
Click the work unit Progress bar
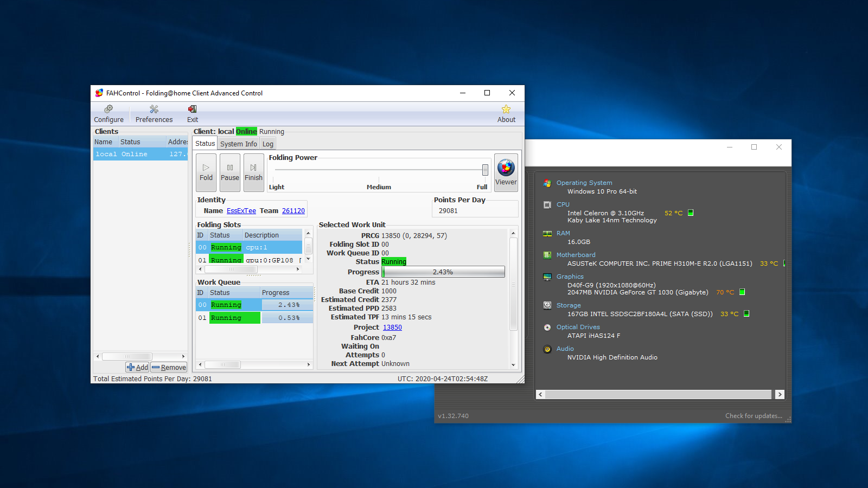pos(443,272)
